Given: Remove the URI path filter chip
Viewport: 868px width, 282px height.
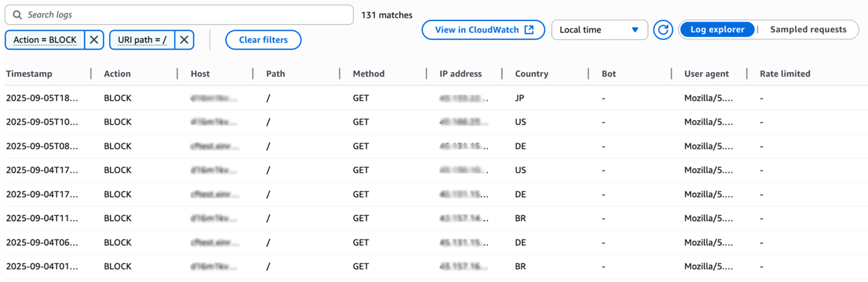Looking at the screenshot, I should pos(184,40).
